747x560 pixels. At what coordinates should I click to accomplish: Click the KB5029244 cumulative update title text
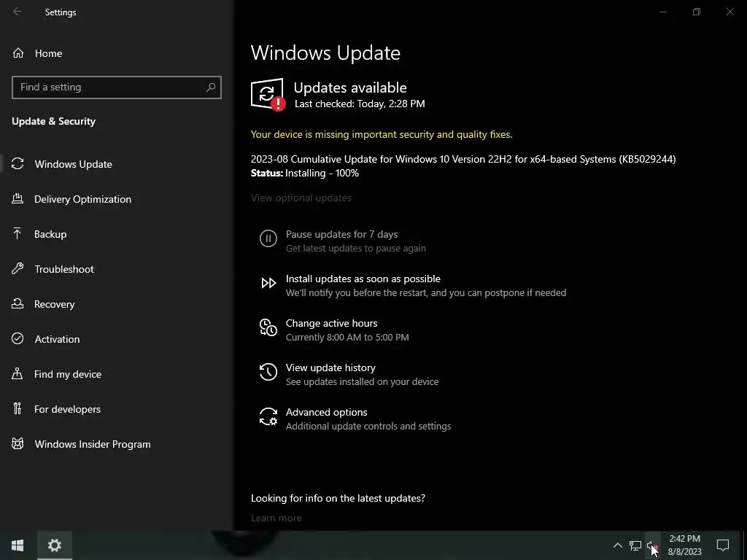pyautogui.click(x=463, y=159)
